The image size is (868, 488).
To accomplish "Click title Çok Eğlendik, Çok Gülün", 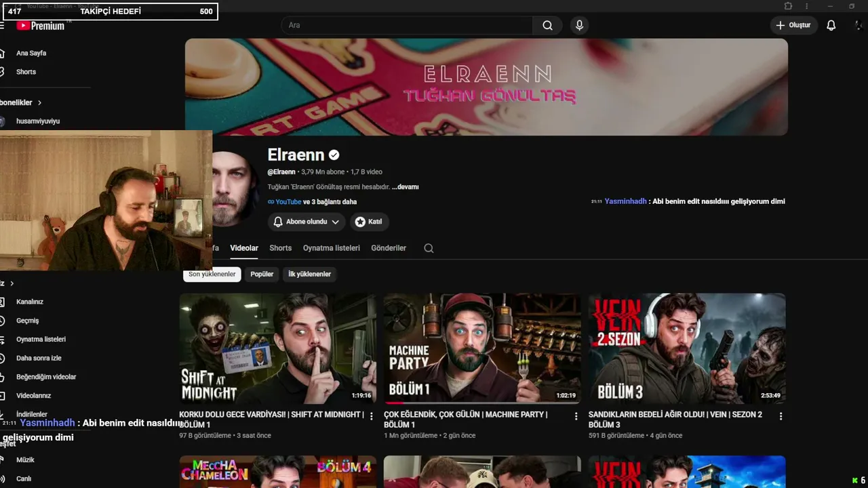I will pos(466,420).
